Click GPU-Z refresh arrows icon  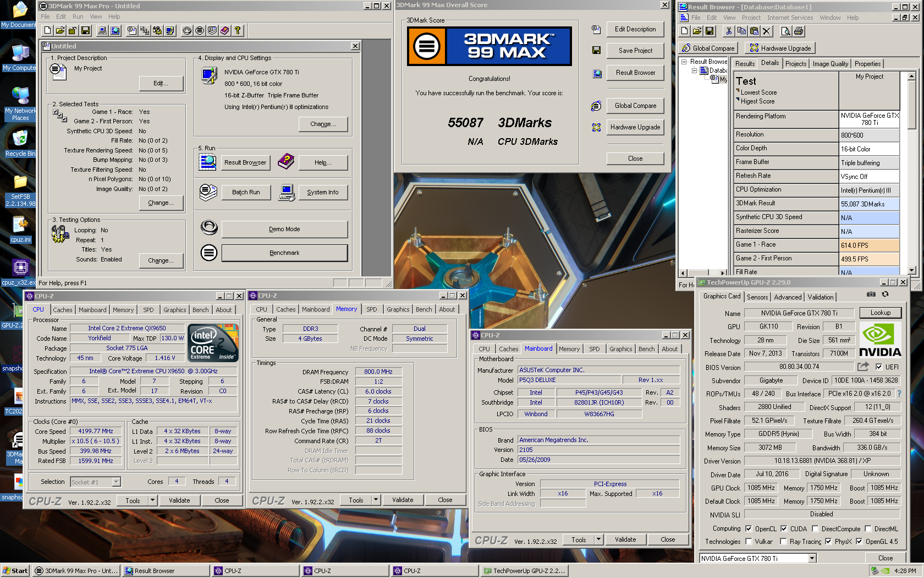coord(885,295)
